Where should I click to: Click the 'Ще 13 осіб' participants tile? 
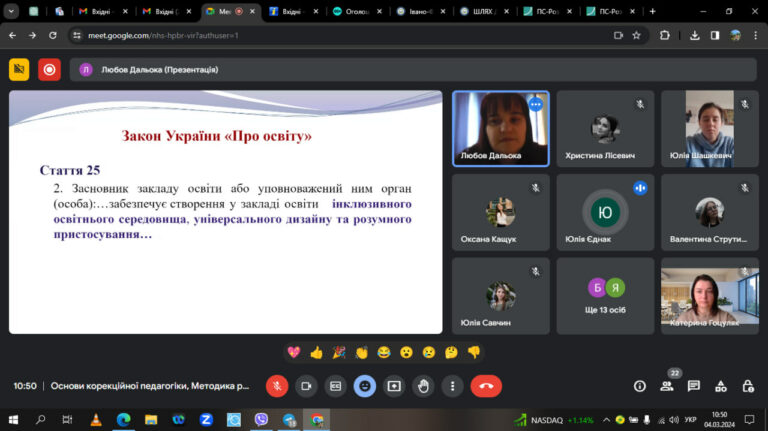tap(605, 296)
